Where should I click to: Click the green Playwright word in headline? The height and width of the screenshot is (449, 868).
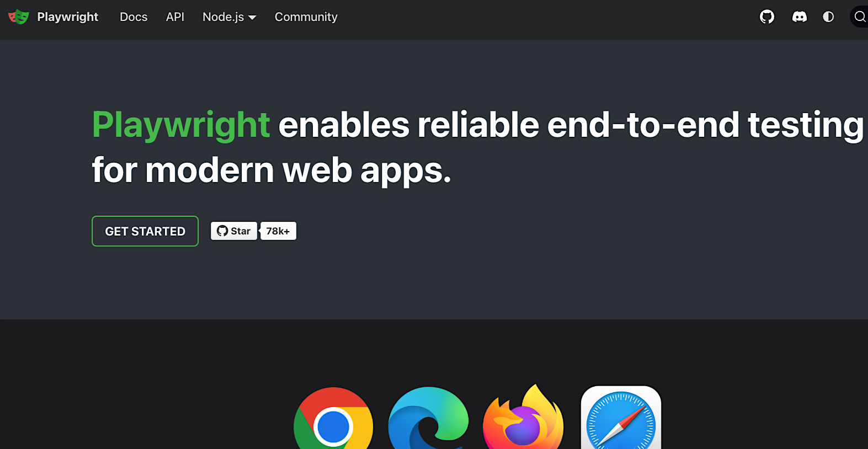tap(181, 125)
